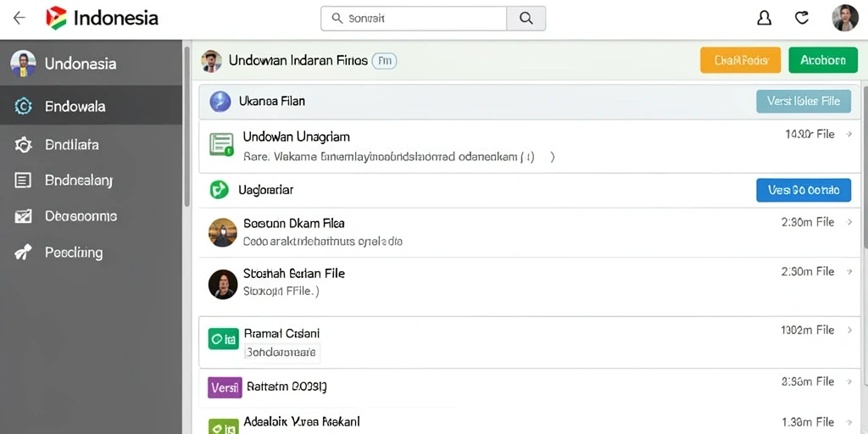This screenshot has width=868, height=434.
Task: Click the Versi button in Ukanoa Filan row
Action: pos(804,102)
